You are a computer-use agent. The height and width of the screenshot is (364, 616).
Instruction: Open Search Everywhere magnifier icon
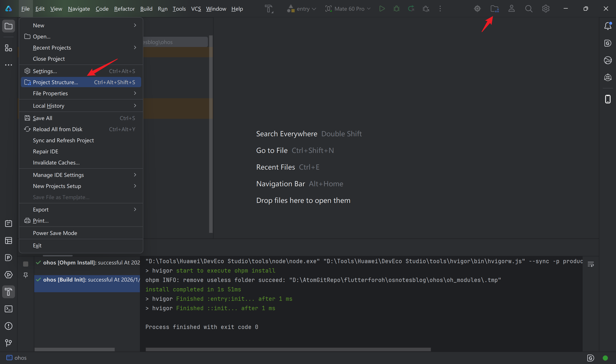click(x=529, y=9)
